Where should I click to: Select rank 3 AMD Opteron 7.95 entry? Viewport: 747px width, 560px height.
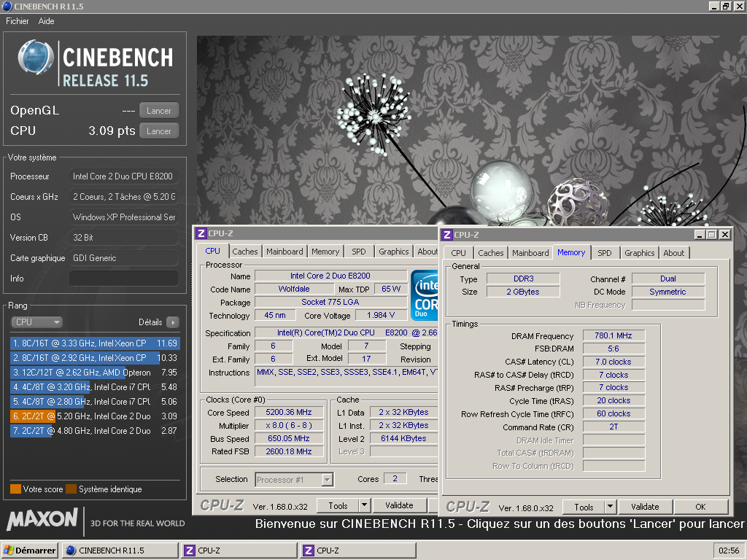(x=95, y=373)
